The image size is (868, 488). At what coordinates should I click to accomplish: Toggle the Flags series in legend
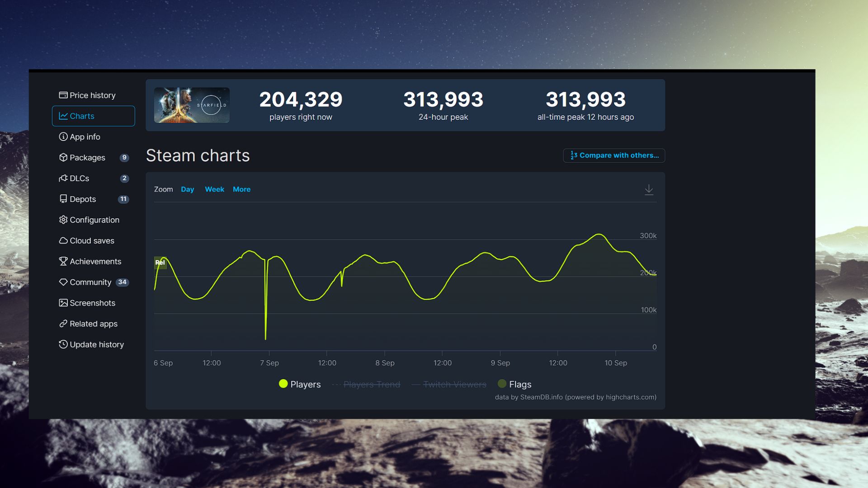click(514, 384)
